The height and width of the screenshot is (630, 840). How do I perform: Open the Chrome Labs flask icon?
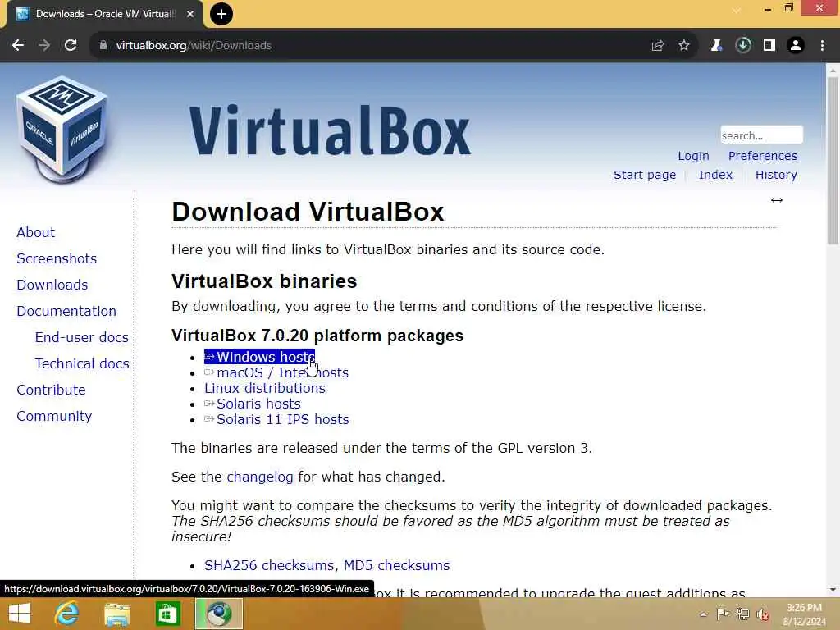pos(716,46)
